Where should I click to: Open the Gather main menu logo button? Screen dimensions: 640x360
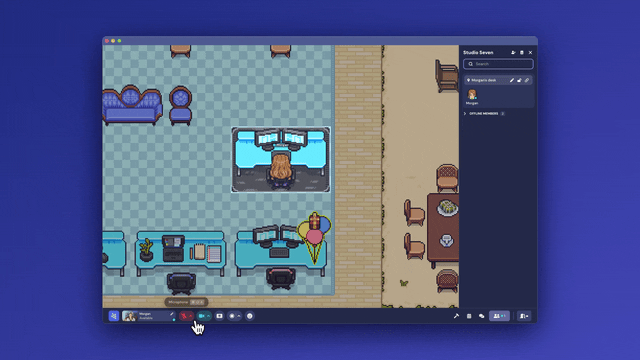[x=113, y=316]
